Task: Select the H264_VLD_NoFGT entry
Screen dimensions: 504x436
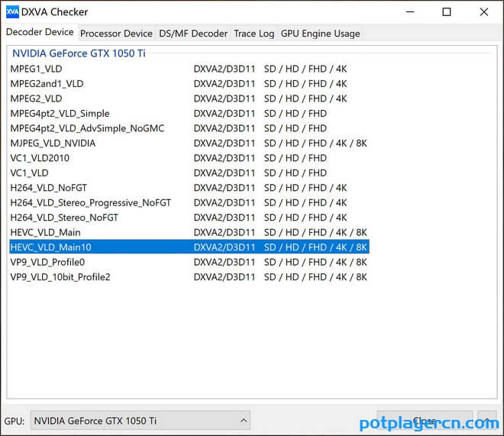Action: tap(189, 188)
